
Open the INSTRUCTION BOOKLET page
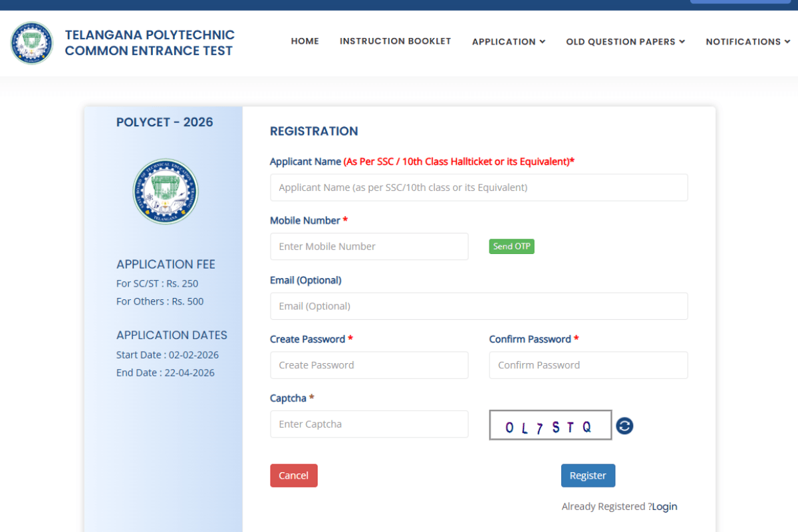point(395,41)
